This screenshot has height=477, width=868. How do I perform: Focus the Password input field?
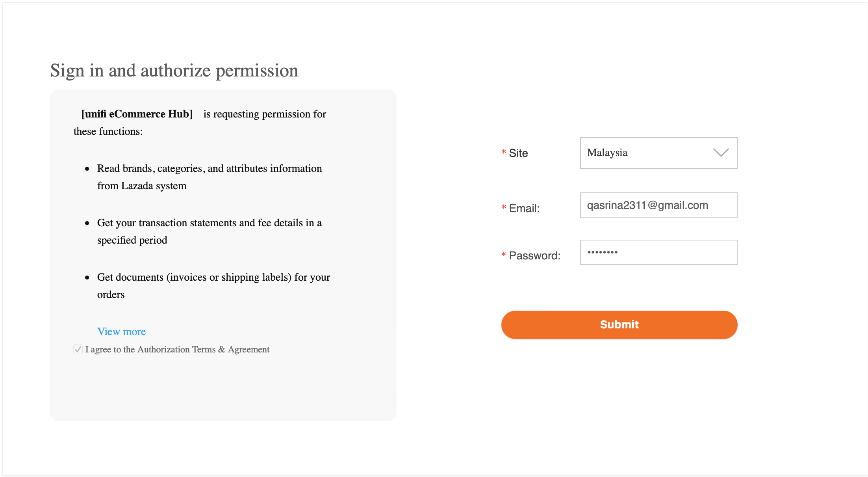pos(658,252)
